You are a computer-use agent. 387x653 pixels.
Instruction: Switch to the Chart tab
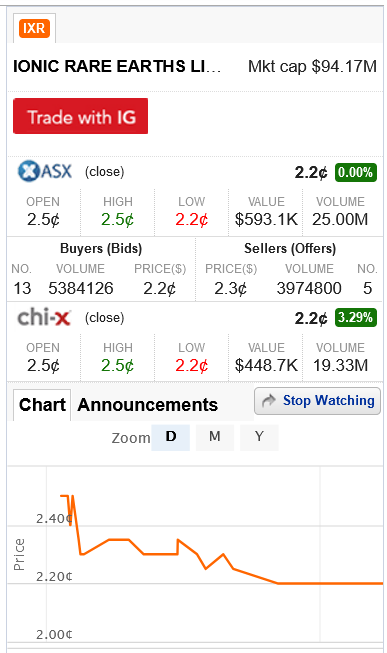click(42, 405)
